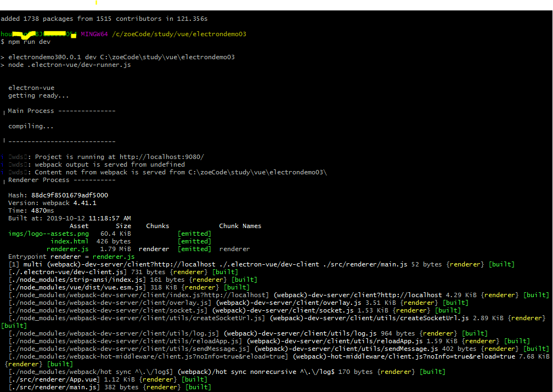Open the http://localhost:9080/ URL
Image resolution: width=553 pixels, height=392 pixels.
(x=162, y=157)
